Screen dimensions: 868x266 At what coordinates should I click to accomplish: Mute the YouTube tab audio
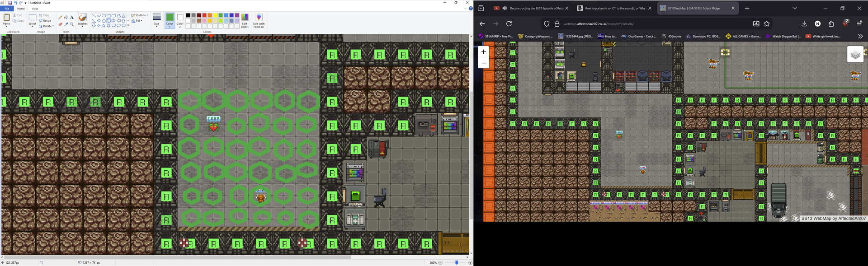point(505,8)
